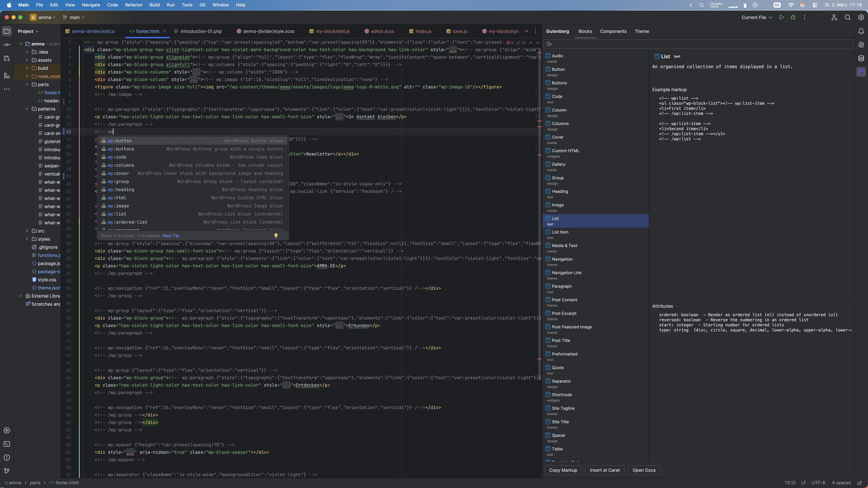The width and height of the screenshot is (868, 488).
Task: Open the Services tool window icon
Action: coord(7,431)
